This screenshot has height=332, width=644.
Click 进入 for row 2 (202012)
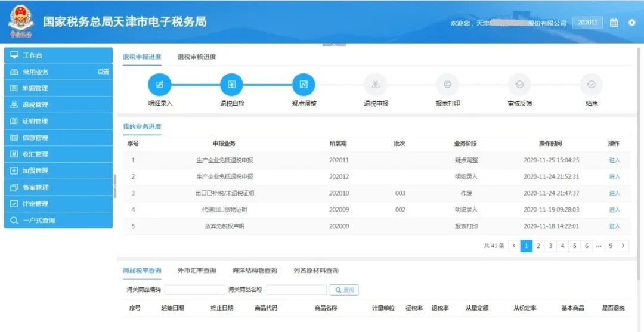(x=614, y=176)
